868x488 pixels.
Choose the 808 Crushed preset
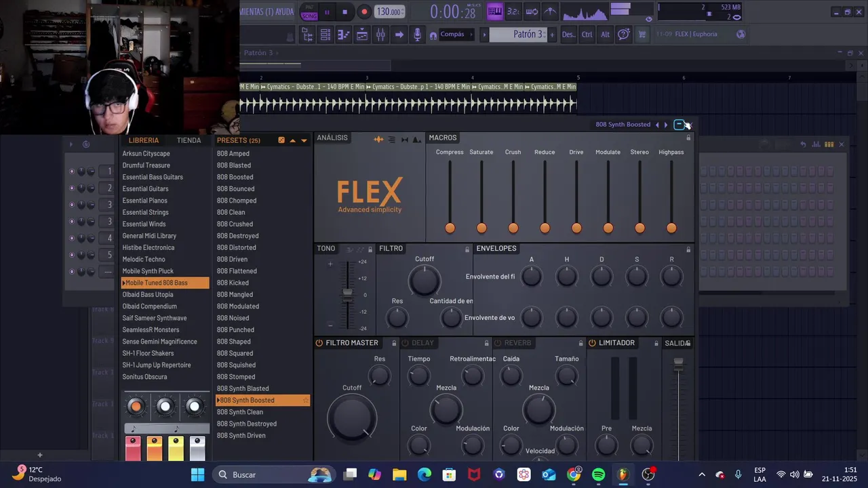coord(235,224)
